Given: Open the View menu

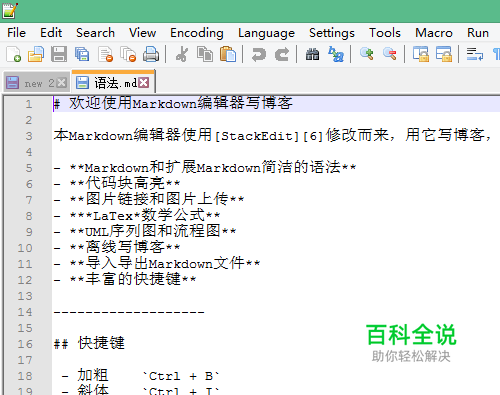Looking at the screenshot, I should coord(142,33).
